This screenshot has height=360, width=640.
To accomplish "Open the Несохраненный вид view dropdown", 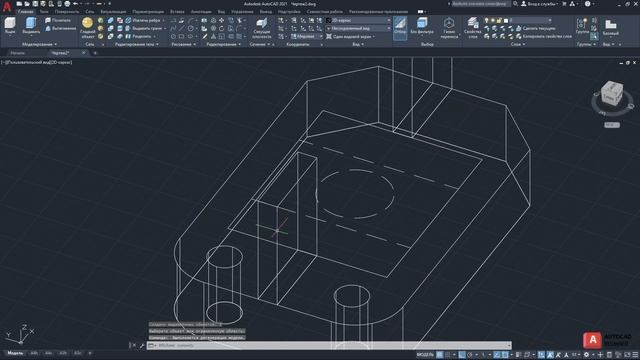I will click(x=358, y=28).
